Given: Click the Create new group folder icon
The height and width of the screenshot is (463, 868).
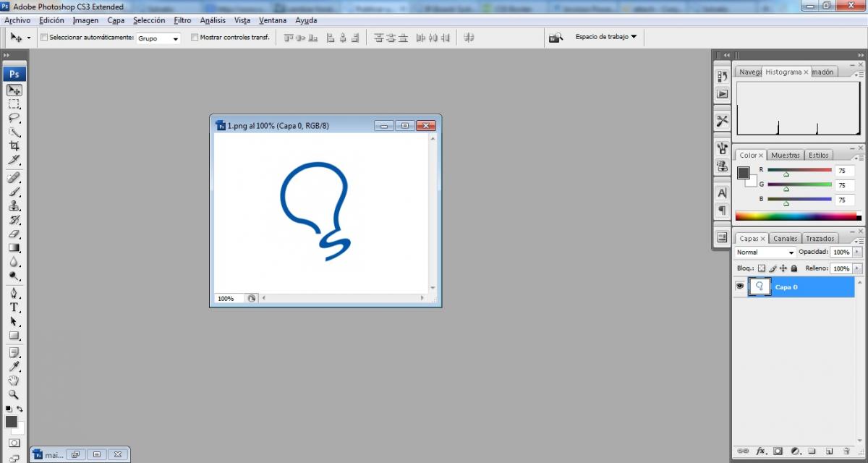Looking at the screenshot, I should pos(812,451).
